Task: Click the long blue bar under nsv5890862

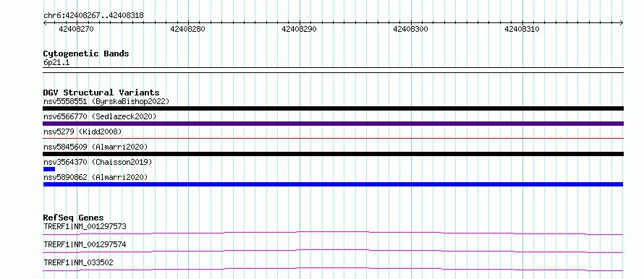Action: 333,184
